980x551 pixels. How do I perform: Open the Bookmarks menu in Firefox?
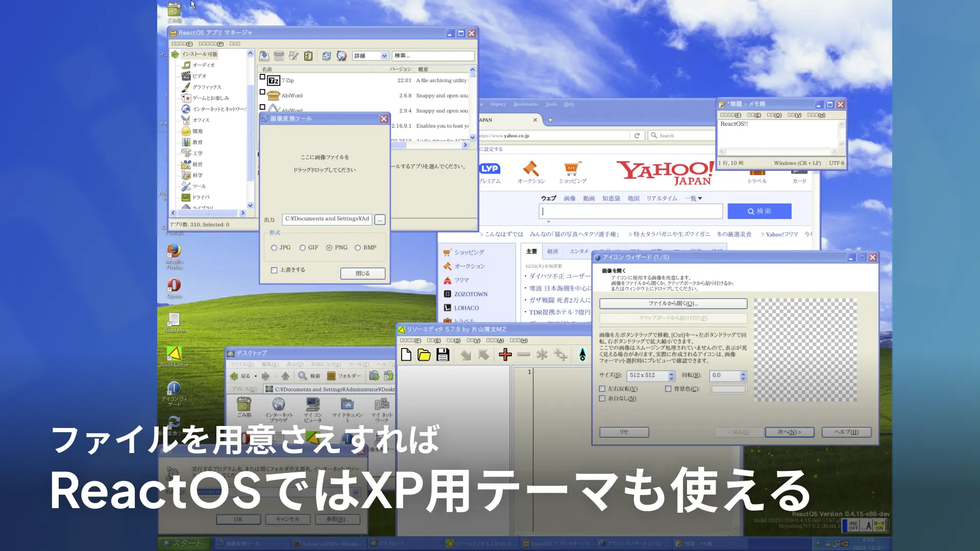[x=526, y=104]
